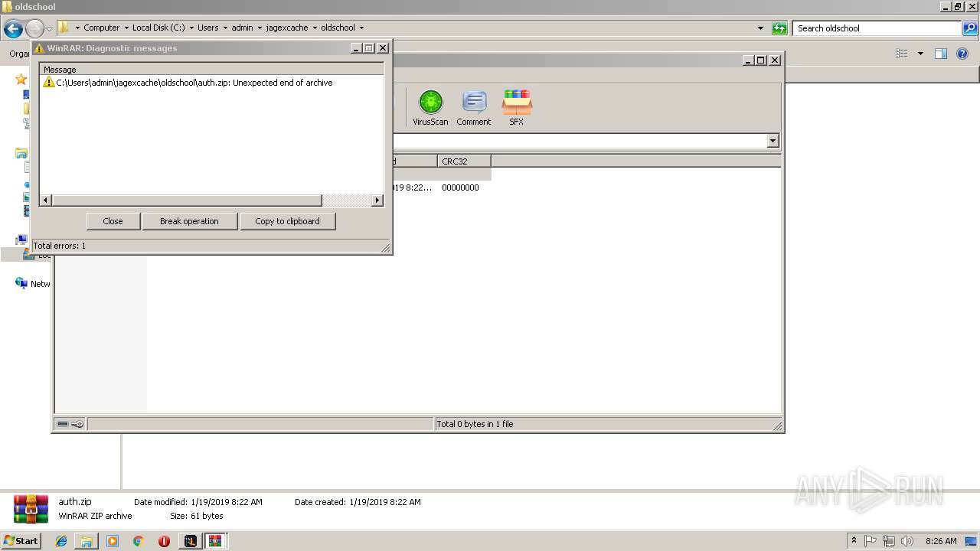This screenshot has height=551, width=980.
Task: Click the auth.zip WinRAR archive thumbnail
Action: 31,509
